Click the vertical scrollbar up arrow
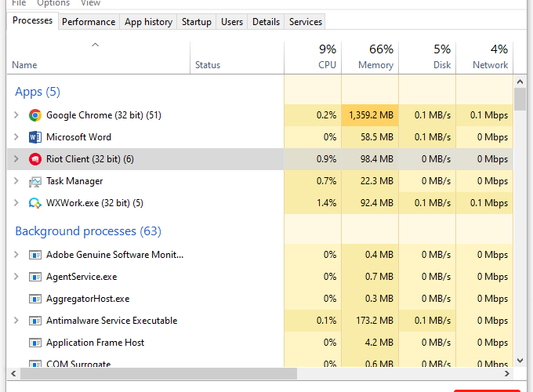This screenshot has width=533, height=392. click(520, 82)
